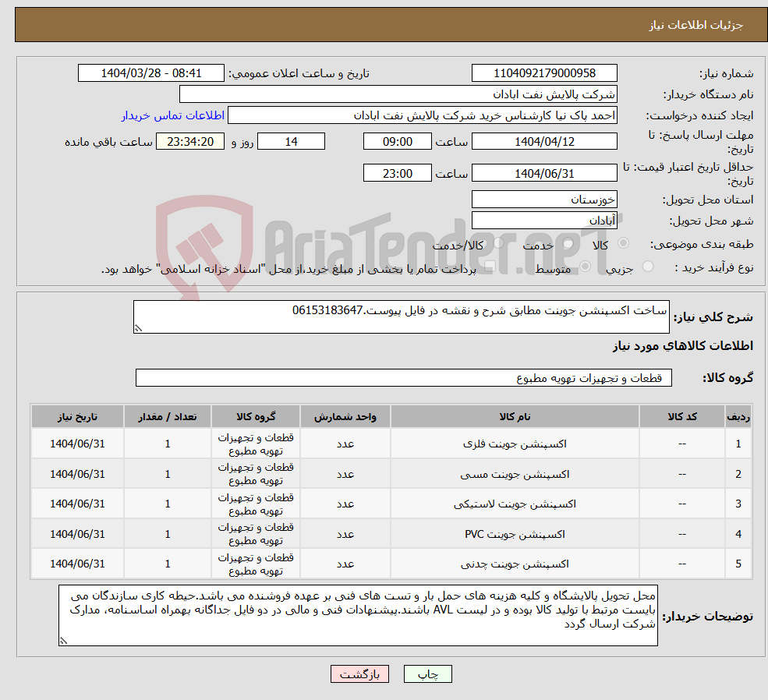Click the general description text area
Viewport: 768px width, 700px height.
401,316
